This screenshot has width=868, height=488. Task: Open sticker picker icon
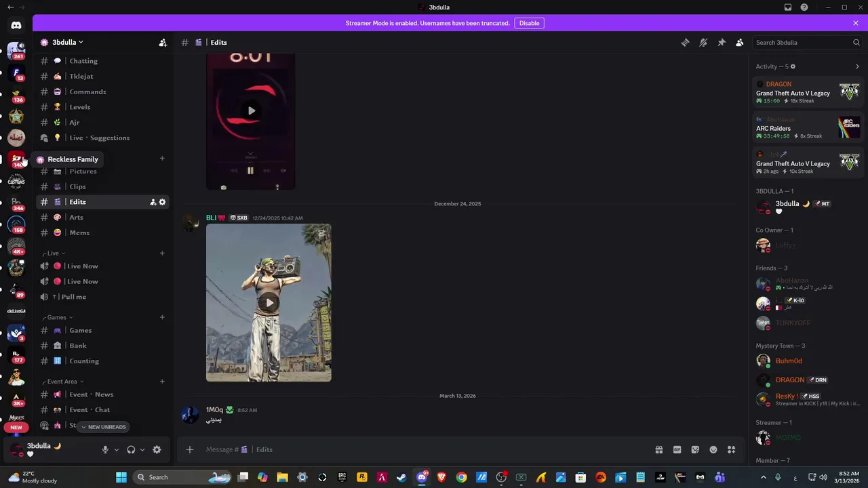(695, 449)
